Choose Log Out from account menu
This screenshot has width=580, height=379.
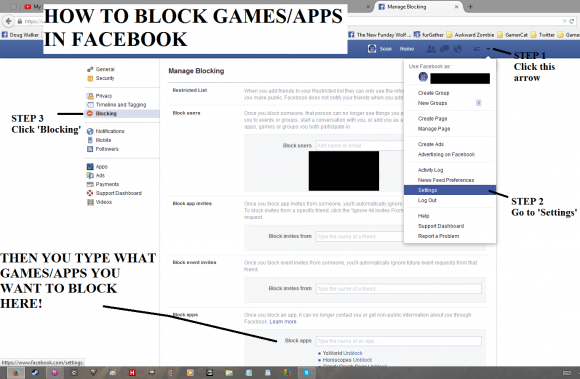point(427,200)
